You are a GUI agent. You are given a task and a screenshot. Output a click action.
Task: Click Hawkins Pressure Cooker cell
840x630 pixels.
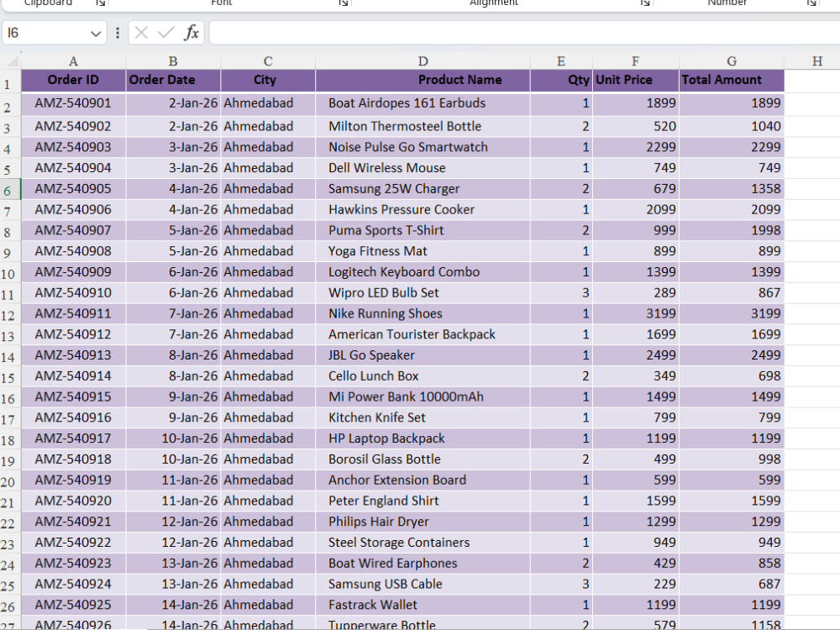coord(423,209)
